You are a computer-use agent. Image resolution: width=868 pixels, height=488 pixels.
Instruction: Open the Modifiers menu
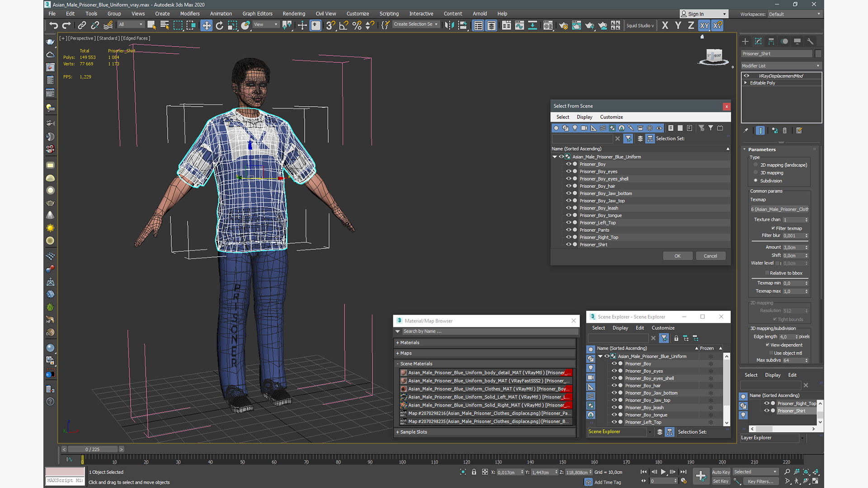point(190,14)
